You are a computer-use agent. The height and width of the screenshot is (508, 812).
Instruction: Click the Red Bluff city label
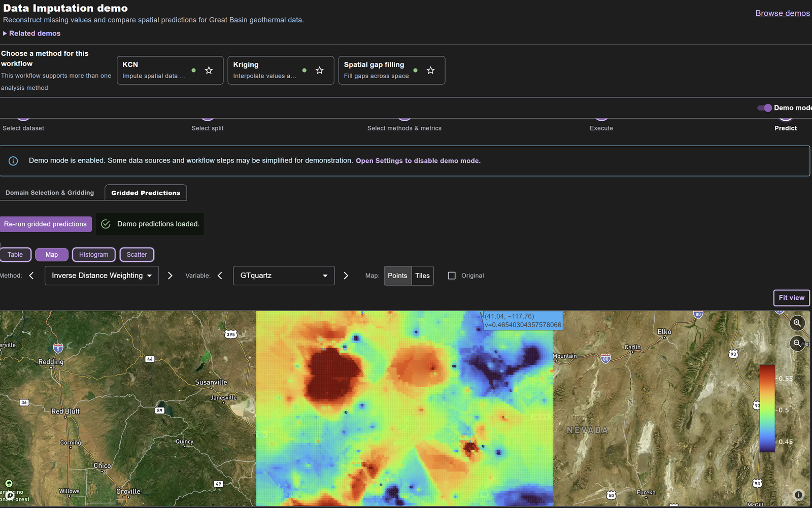coord(65,412)
